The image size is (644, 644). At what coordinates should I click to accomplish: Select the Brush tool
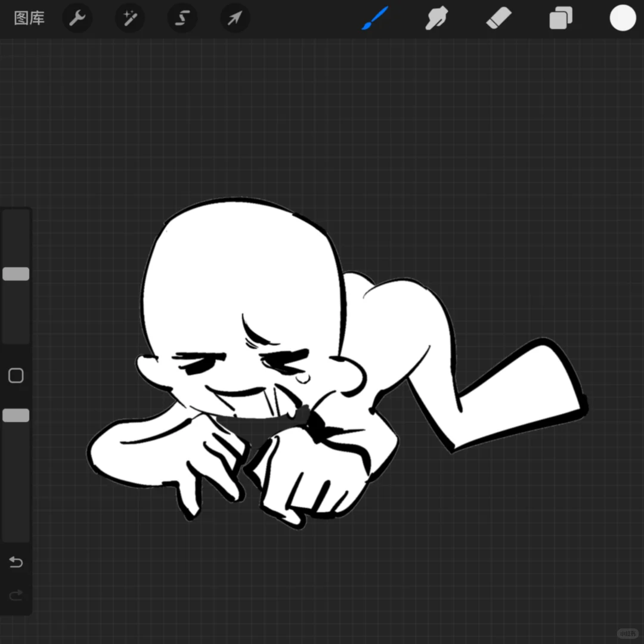click(x=374, y=18)
